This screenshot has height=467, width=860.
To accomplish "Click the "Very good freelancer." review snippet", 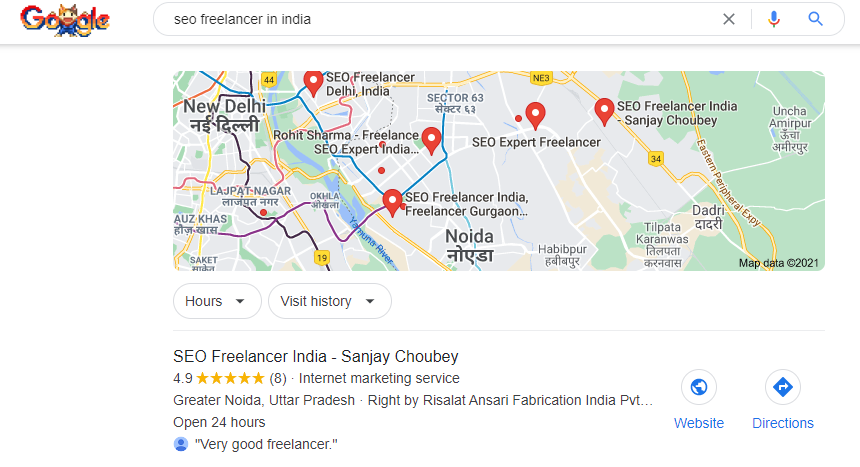I will click(266, 444).
